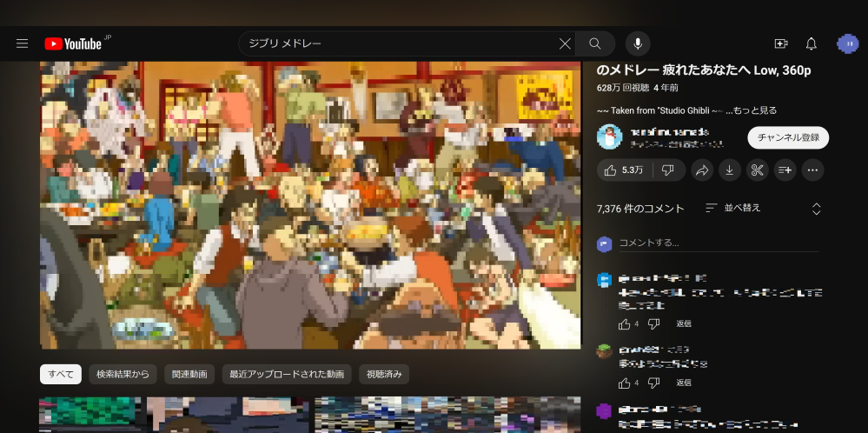Image resolution: width=868 pixels, height=433 pixels.
Task: Like the first comment
Action: 625,324
